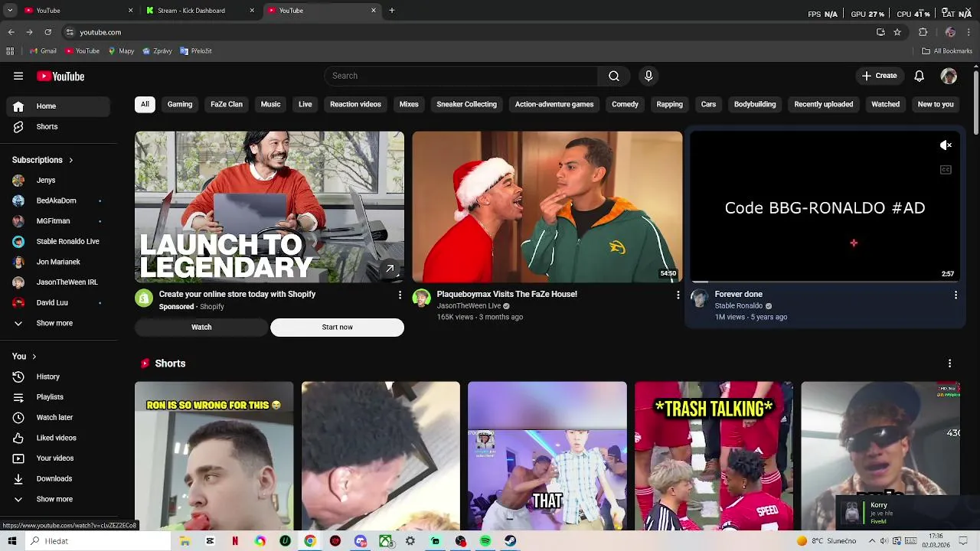Show more subscriptions
Screen dimensions: 980x551
58,323
